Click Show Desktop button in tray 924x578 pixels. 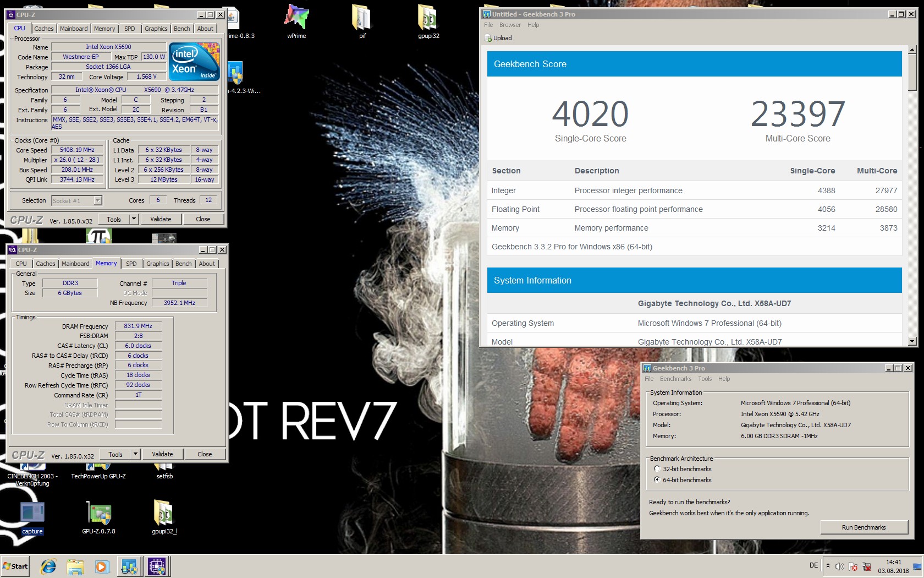tap(917, 566)
